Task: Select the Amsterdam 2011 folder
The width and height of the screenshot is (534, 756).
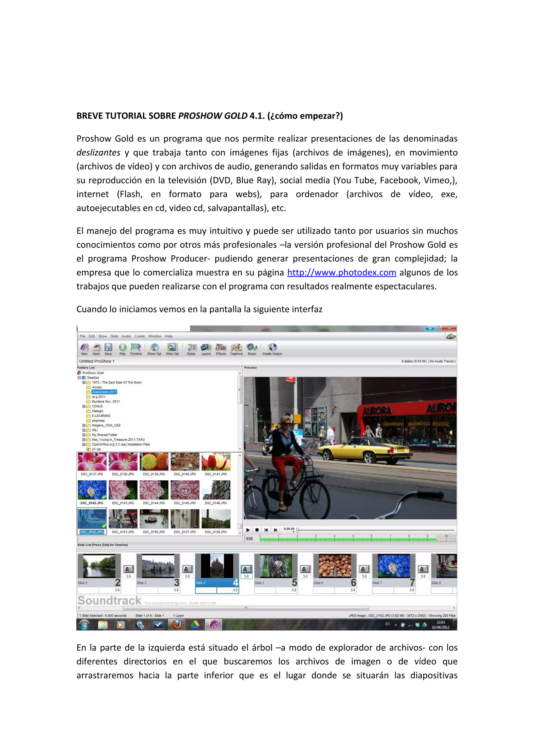Action: click(x=104, y=392)
